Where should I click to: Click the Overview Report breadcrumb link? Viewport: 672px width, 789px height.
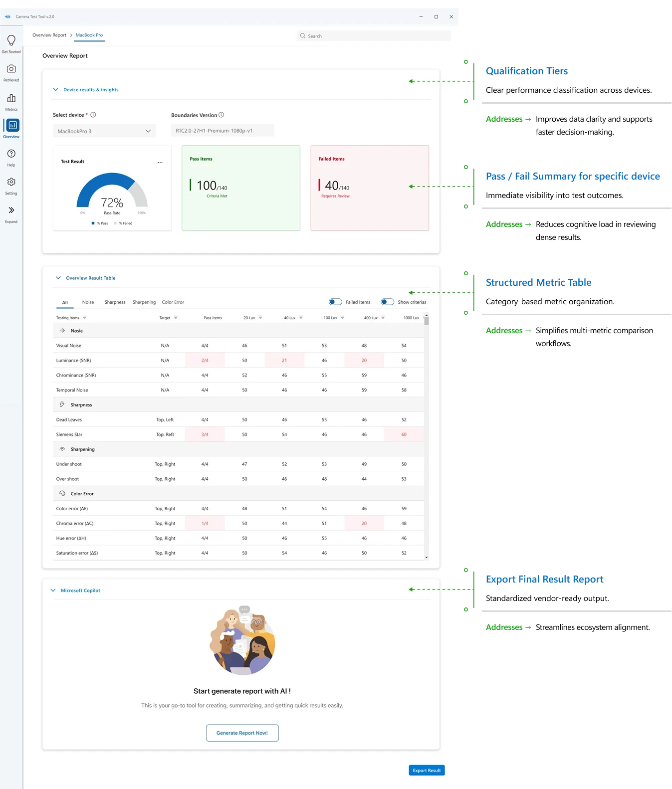[x=49, y=35]
